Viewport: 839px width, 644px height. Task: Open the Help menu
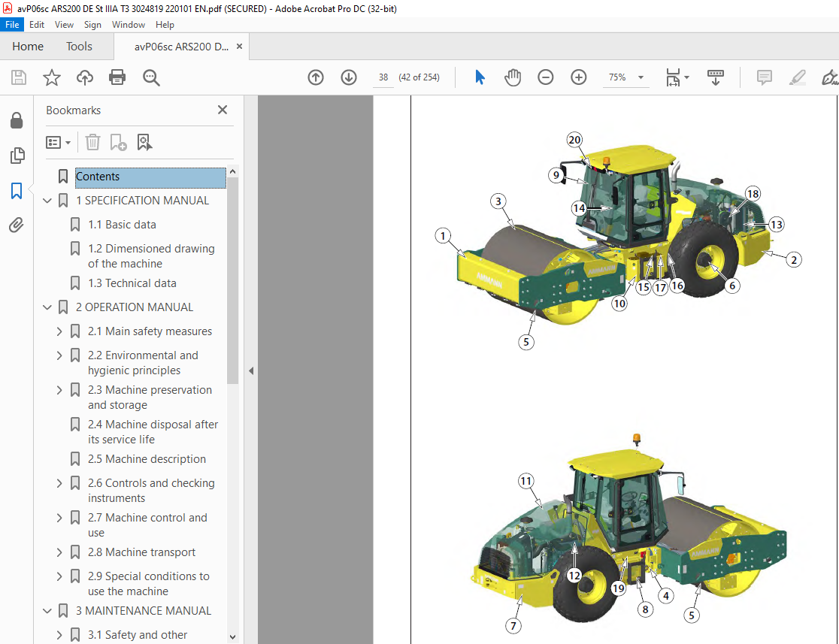click(165, 25)
